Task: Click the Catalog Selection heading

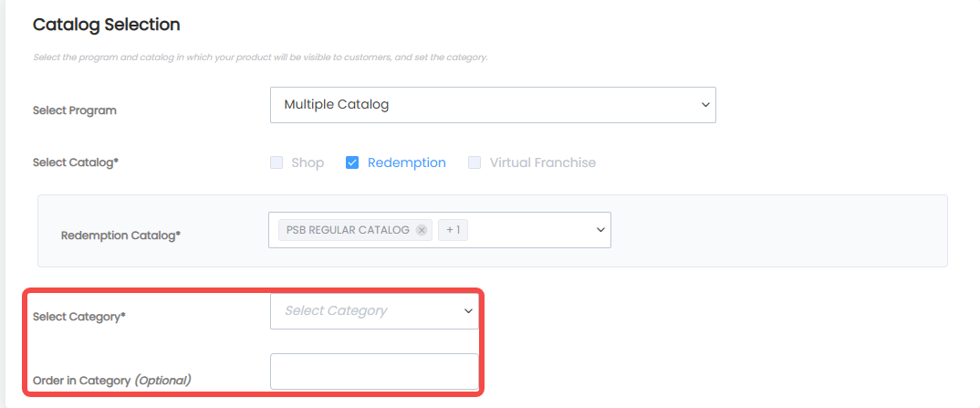Action: pos(106,25)
